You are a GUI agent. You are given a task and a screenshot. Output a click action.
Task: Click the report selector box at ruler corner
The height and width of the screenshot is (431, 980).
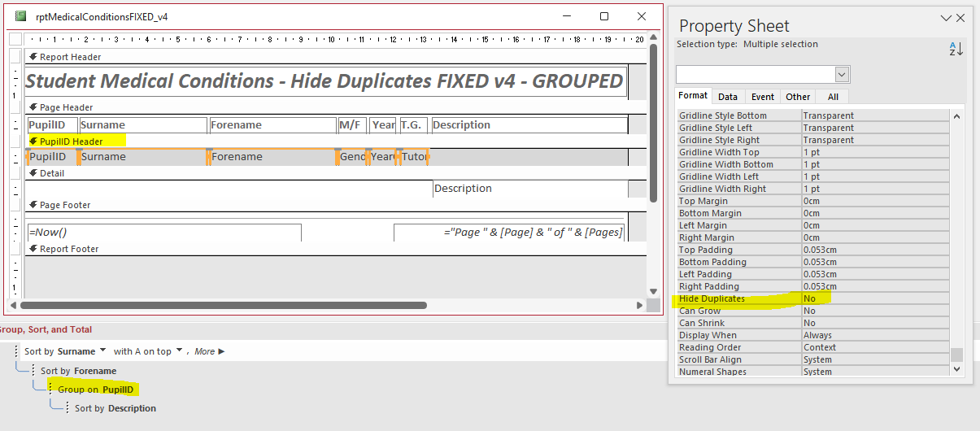coord(15,39)
